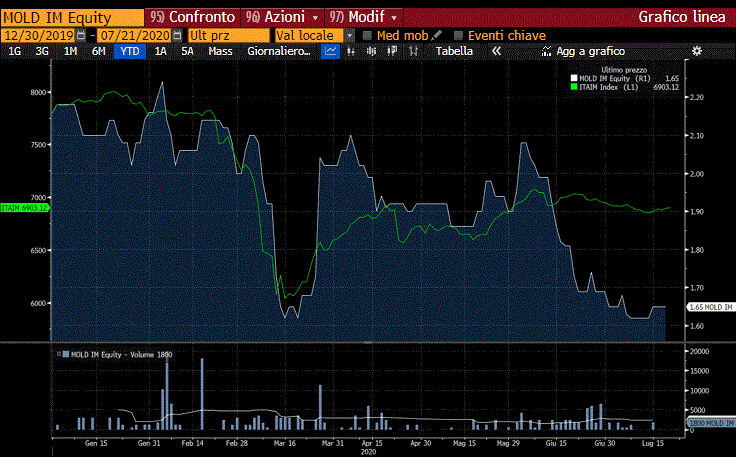
Task: Click the MOLD IM Equity ticker field
Action: [70, 17]
